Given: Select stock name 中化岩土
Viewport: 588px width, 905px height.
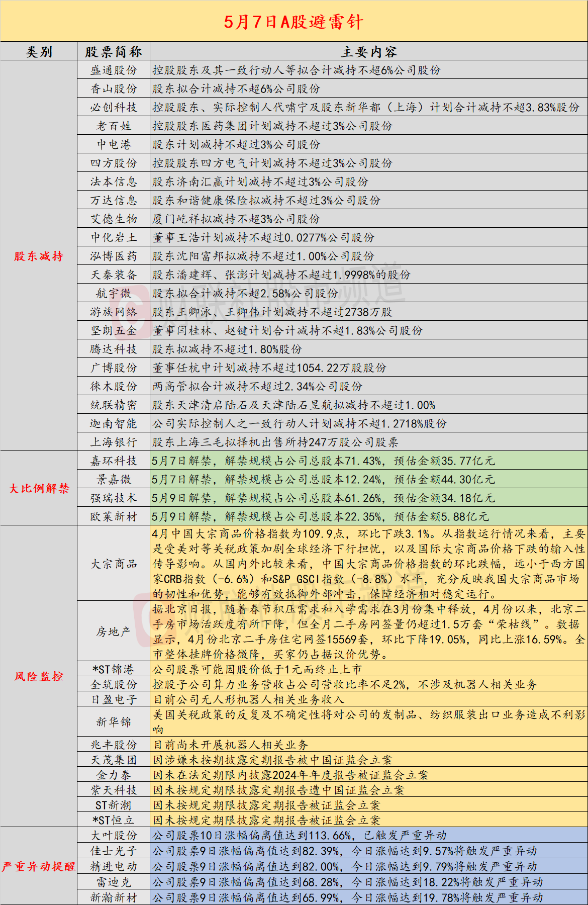Looking at the screenshot, I should (114, 238).
